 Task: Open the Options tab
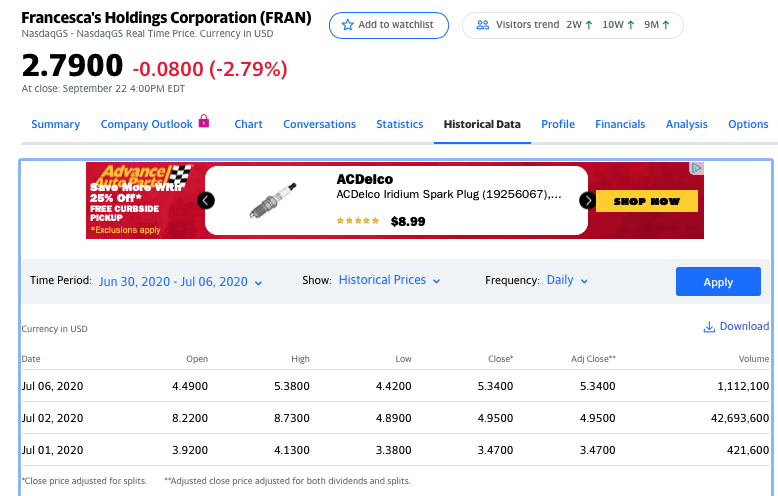click(748, 124)
